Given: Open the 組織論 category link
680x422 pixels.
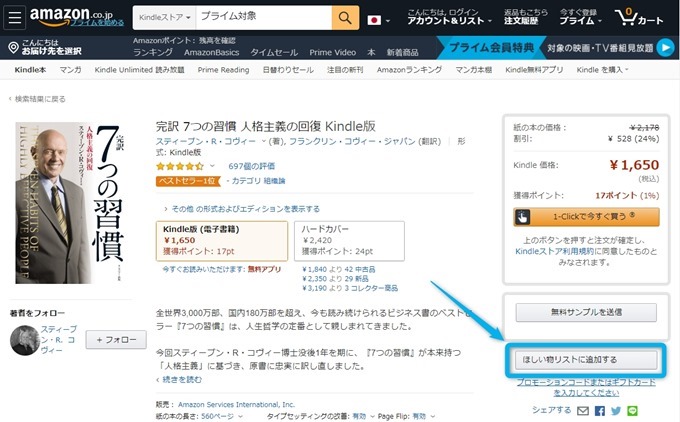Looking at the screenshot, I should [275, 181].
